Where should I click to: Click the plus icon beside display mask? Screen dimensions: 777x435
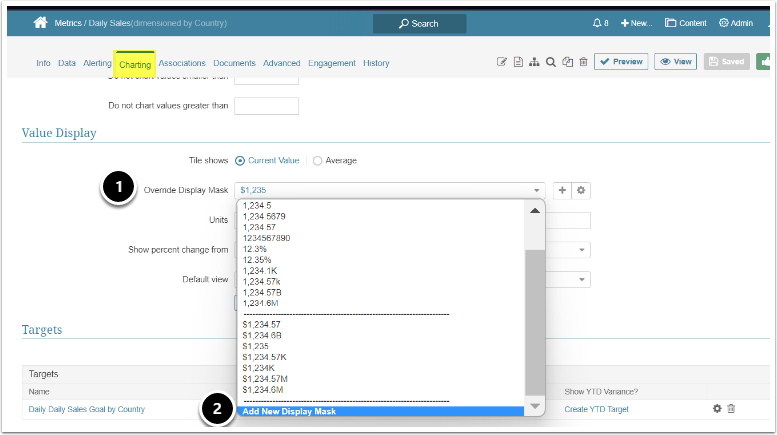tap(562, 190)
